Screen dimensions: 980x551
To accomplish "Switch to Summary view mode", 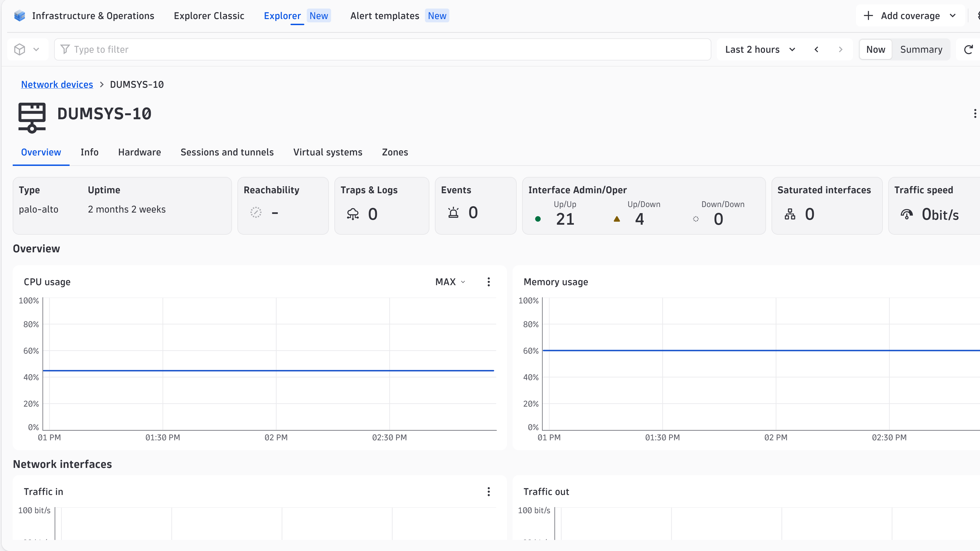I will [x=921, y=49].
